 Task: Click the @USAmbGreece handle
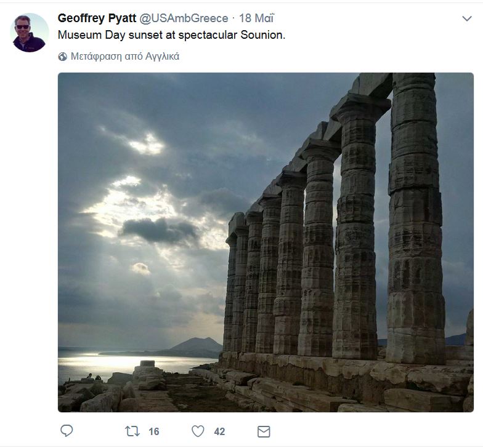click(x=184, y=18)
